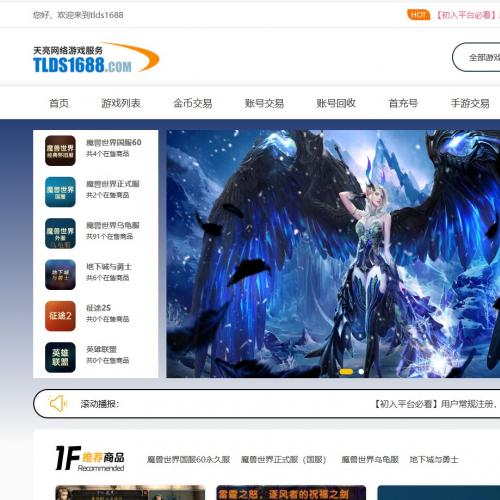Click the 共91个在售商品 count text
500x500 pixels.
click(110, 237)
